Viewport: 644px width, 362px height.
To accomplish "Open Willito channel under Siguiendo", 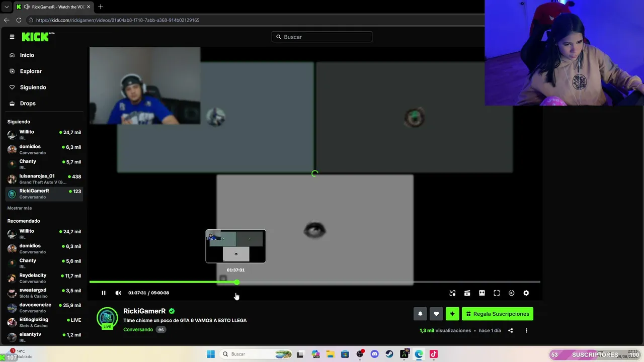I will pyautogui.click(x=44, y=134).
